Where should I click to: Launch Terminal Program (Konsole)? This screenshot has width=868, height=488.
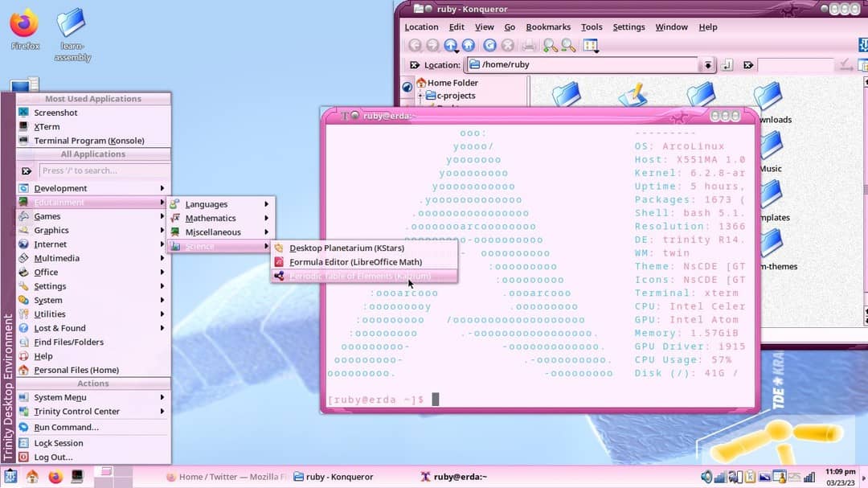pyautogui.click(x=93, y=141)
